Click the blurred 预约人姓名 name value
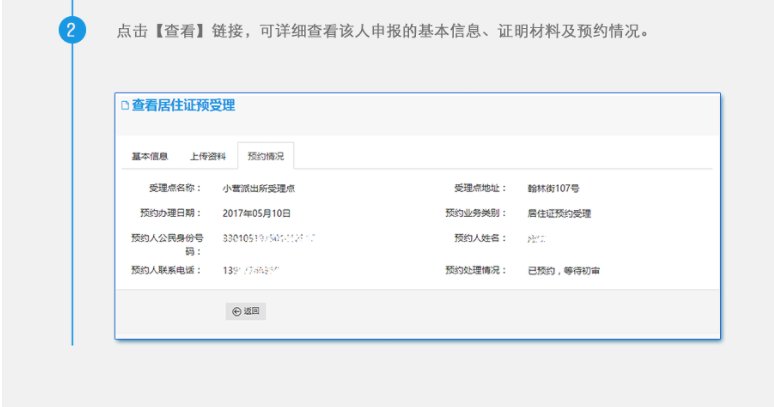The width and height of the screenshot is (774, 407). [536, 239]
